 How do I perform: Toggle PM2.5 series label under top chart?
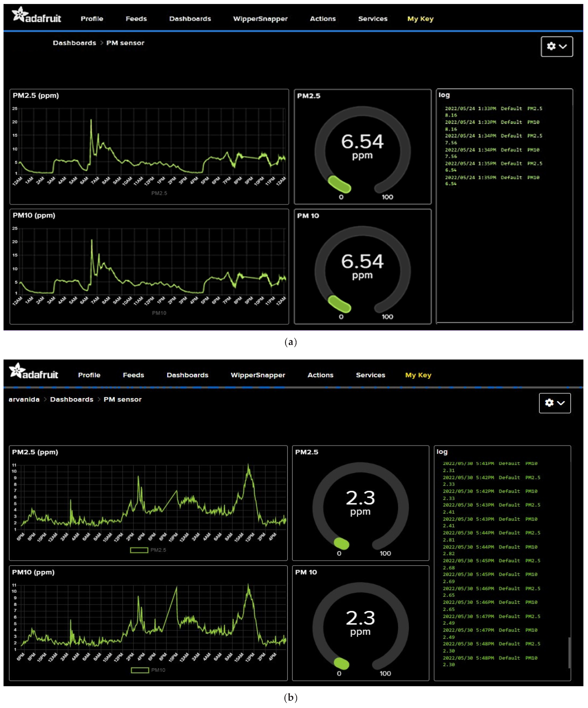tap(159, 193)
